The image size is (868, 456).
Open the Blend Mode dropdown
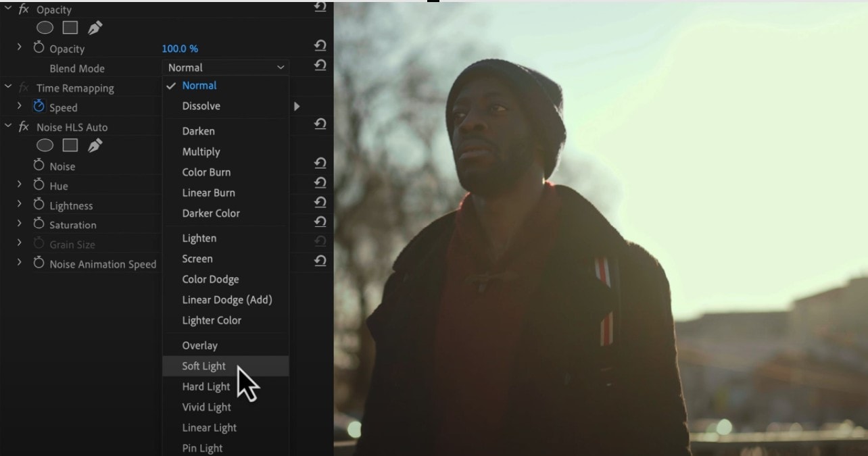(x=226, y=68)
